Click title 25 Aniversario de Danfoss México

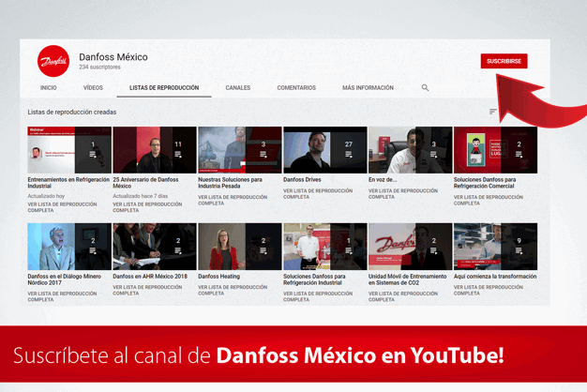click(x=145, y=183)
